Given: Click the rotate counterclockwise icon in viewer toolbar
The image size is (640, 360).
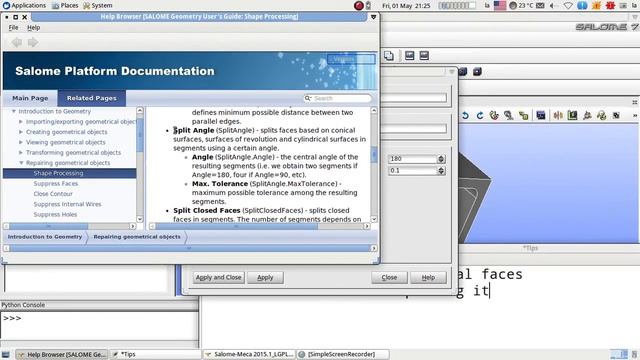Looking at the screenshot, I should coord(465,116).
